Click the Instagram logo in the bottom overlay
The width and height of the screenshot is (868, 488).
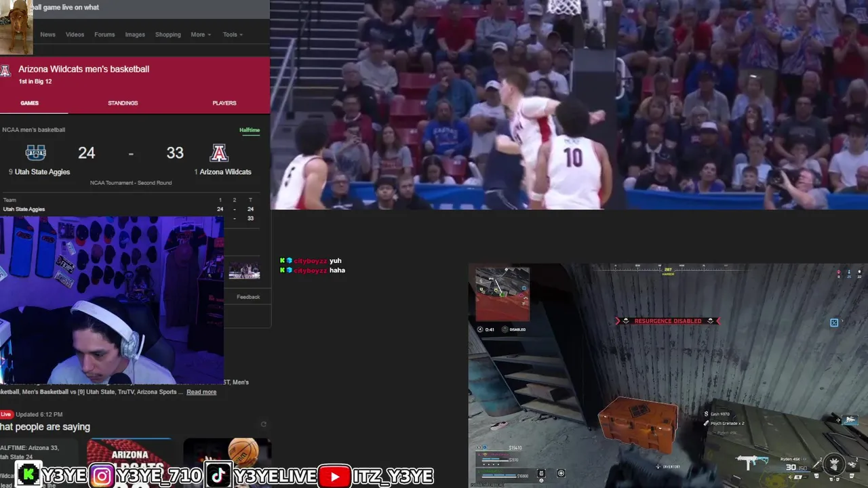(102, 476)
